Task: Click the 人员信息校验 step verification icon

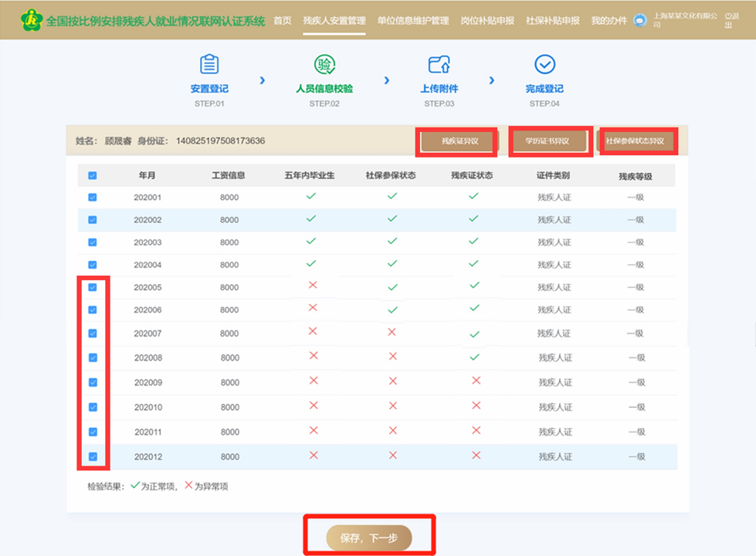Action: coord(324,64)
